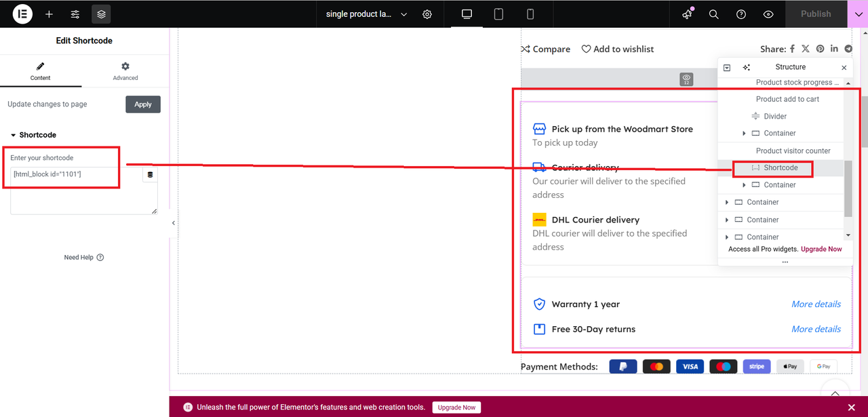
Task: Switch to tablet device view
Action: point(498,14)
